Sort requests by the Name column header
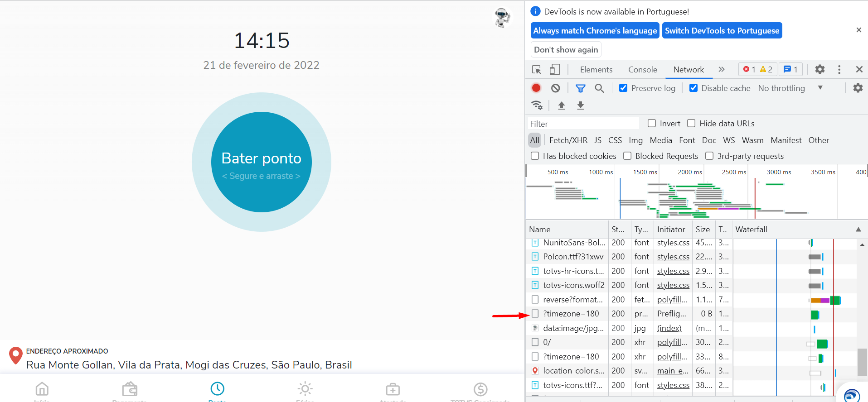The width and height of the screenshot is (868, 402). click(x=567, y=230)
